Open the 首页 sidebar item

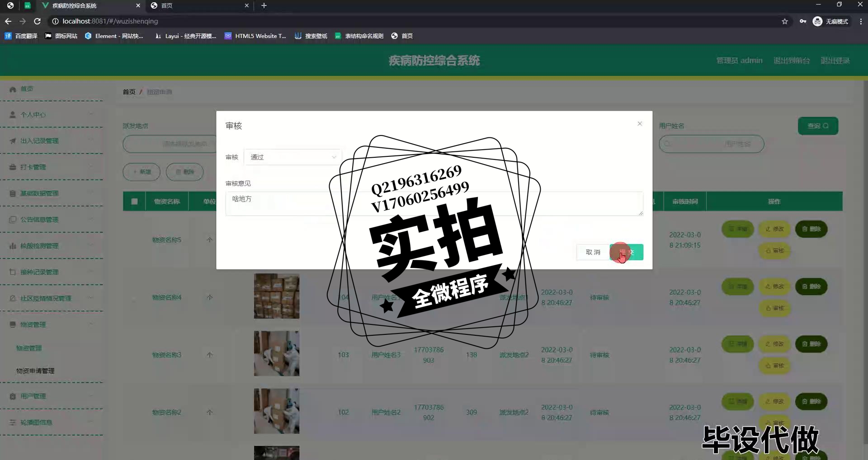[x=52, y=89]
